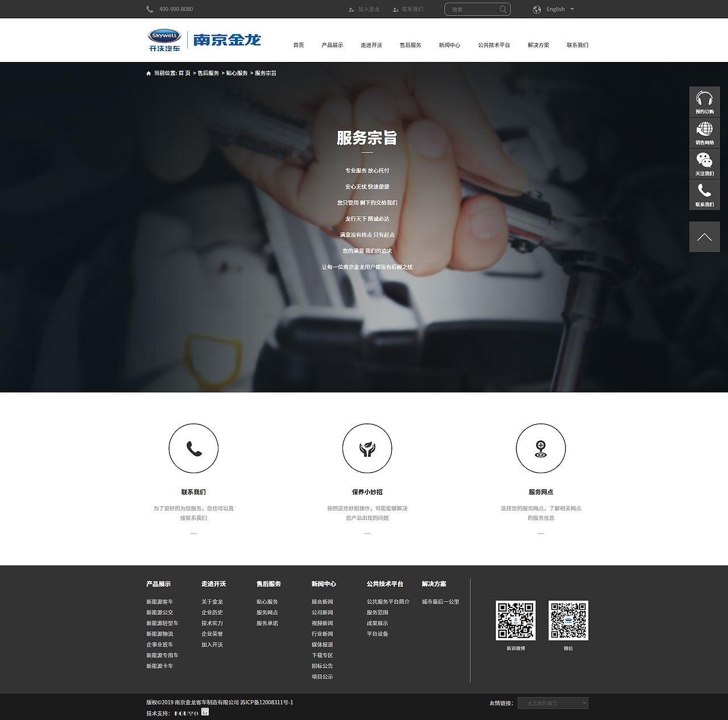Viewport: 728px width, 720px height.
Task: Click 贴心服务 in the breadcrumb
Action: 237,73
